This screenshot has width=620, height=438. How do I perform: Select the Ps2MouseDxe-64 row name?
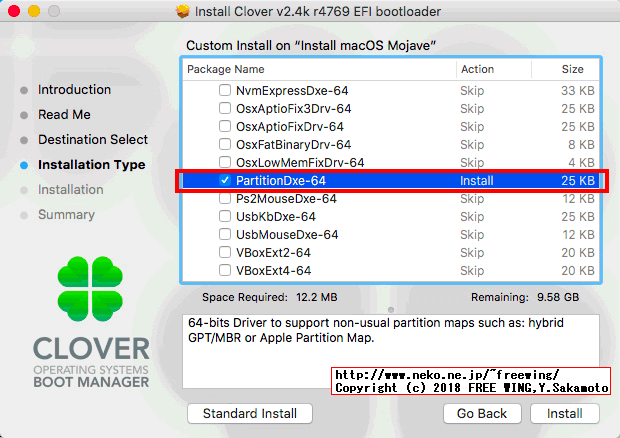pyautogui.click(x=286, y=198)
